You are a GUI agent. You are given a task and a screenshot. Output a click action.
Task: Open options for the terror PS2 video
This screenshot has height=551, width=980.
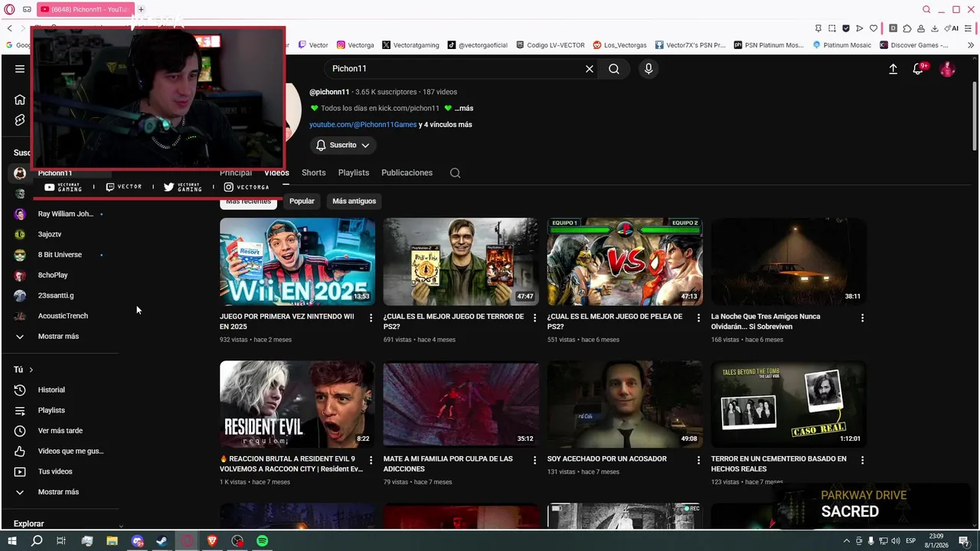pyautogui.click(x=535, y=318)
